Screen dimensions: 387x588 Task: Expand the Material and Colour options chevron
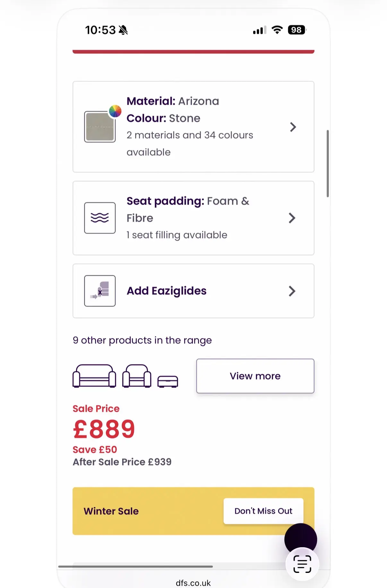tap(293, 127)
